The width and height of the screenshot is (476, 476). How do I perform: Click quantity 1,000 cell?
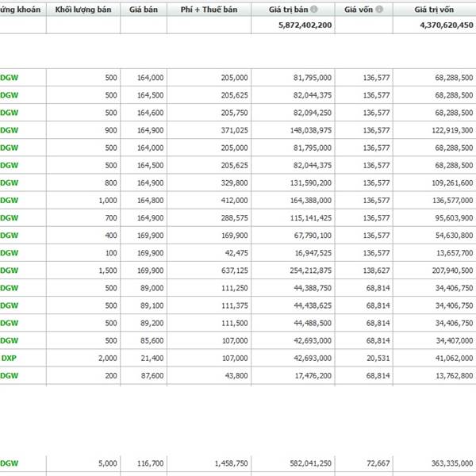tap(108, 201)
